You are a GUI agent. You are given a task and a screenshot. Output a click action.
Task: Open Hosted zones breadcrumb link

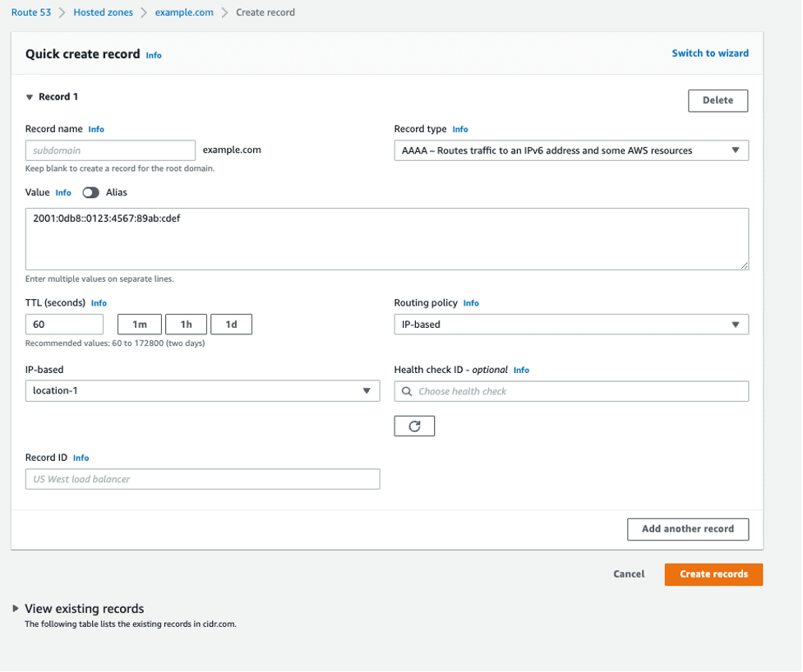click(103, 12)
